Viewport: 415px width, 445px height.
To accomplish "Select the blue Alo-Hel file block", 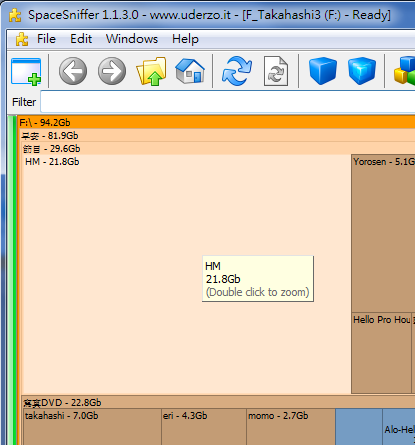I will pos(399,427).
